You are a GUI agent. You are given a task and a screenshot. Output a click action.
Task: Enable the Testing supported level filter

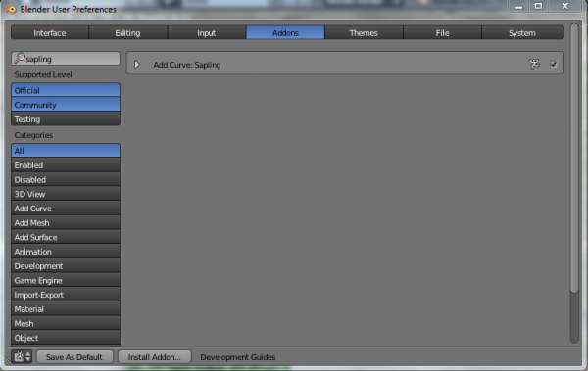tap(66, 119)
